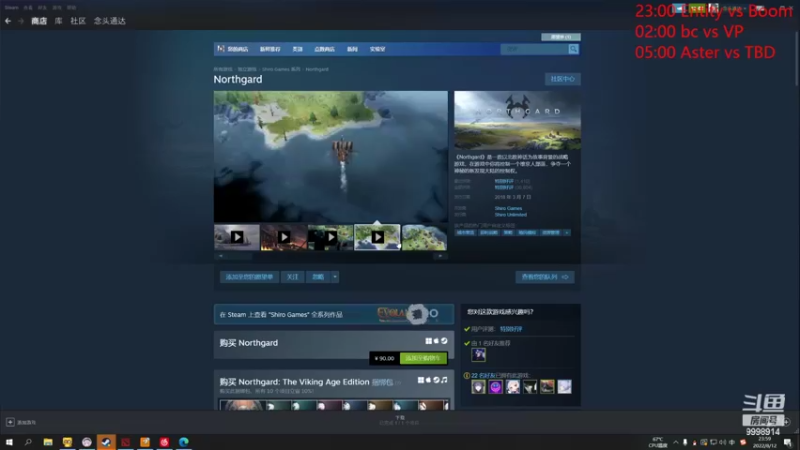Click soundtrack music icon on Viking Age Edition
This screenshot has height=450, width=800.
(x=444, y=380)
